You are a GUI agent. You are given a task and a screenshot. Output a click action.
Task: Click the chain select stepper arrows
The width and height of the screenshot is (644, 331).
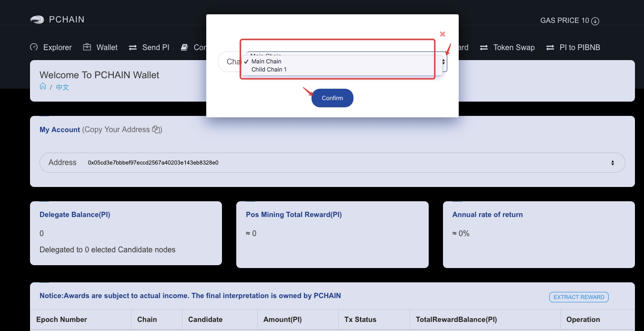[443, 62]
